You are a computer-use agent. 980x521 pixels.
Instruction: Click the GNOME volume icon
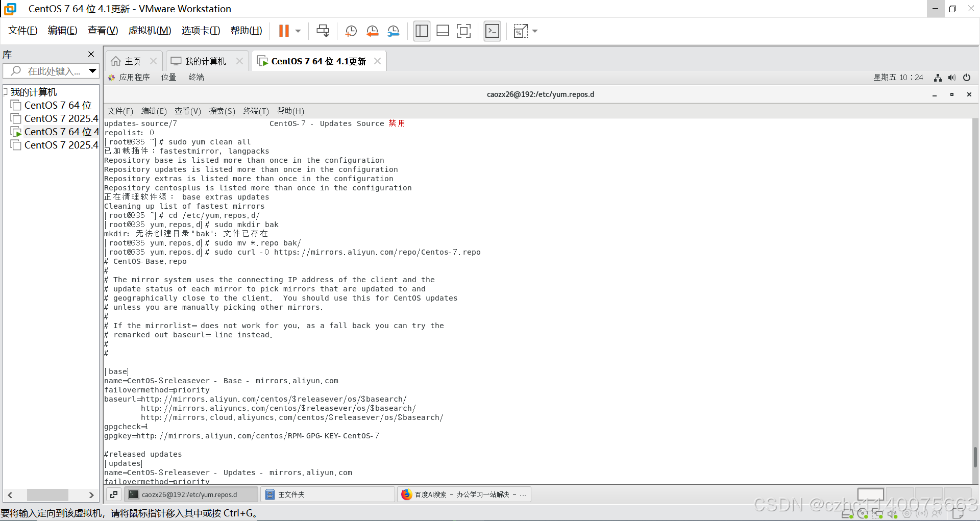coord(952,78)
